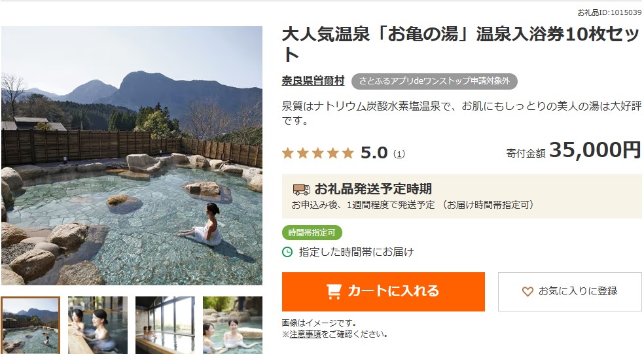Viewport: 644px width, 354px height.
Task: Click the お礼品発送予定時期 shipping info box
Action: [461, 196]
